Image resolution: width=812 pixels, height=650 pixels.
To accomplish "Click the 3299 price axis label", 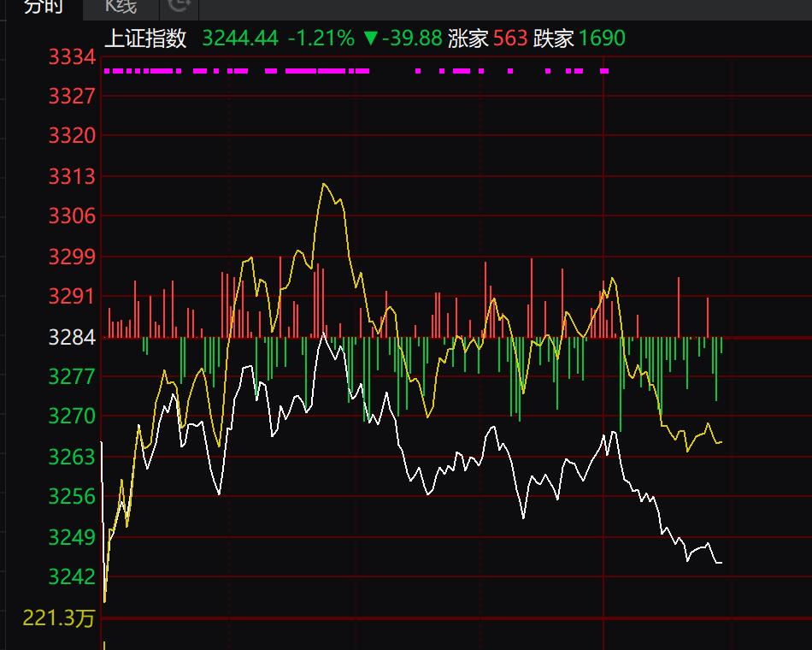I will pyautogui.click(x=72, y=257).
